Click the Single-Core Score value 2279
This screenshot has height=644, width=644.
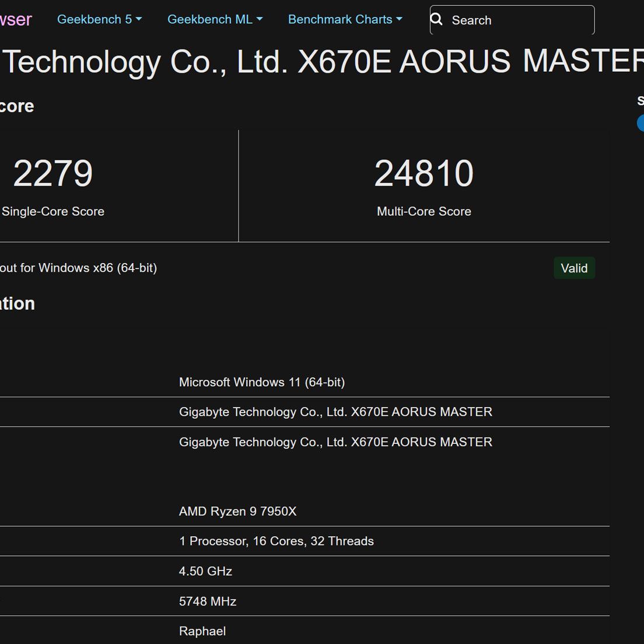click(x=53, y=171)
